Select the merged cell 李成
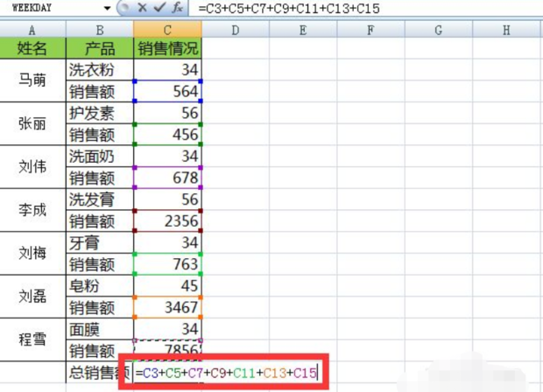This screenshot has width=543, height=392. [32, 210]
